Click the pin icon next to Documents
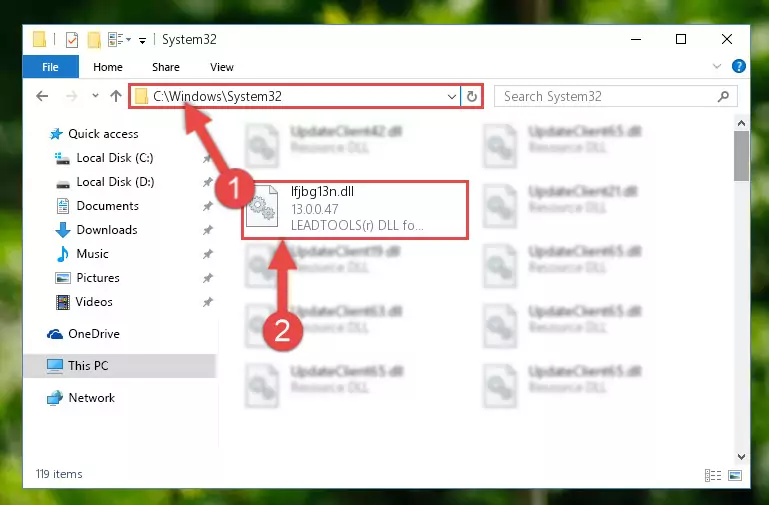Screen dimensions: 769x505 click(208, 206)
